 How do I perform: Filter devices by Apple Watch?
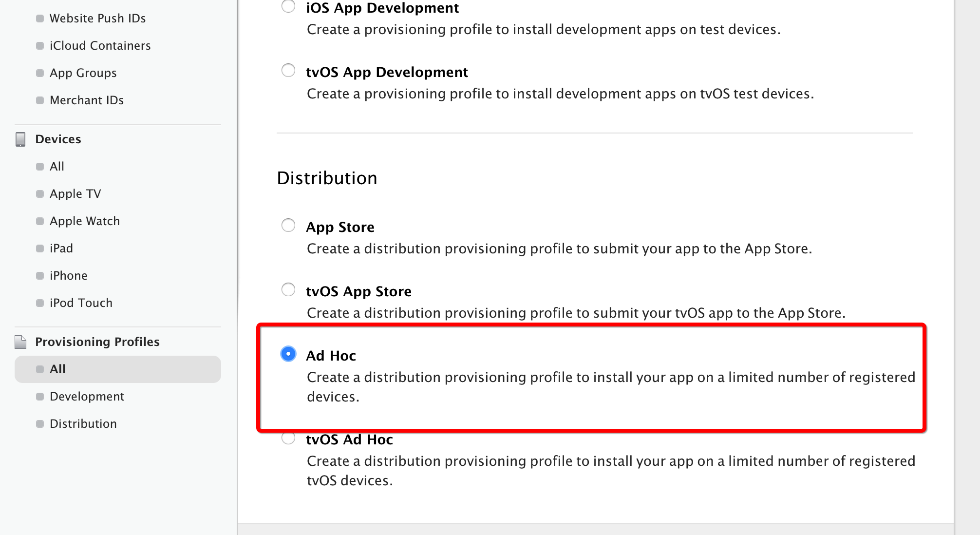[x=84, y=221]
